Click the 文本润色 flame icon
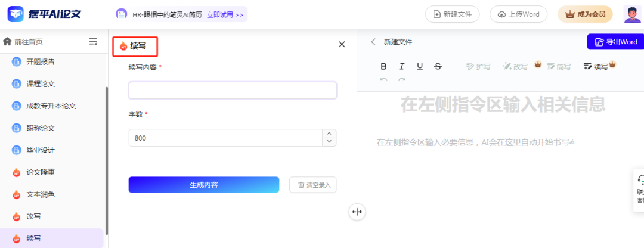 pyautogui.click(x=17, y=194)
